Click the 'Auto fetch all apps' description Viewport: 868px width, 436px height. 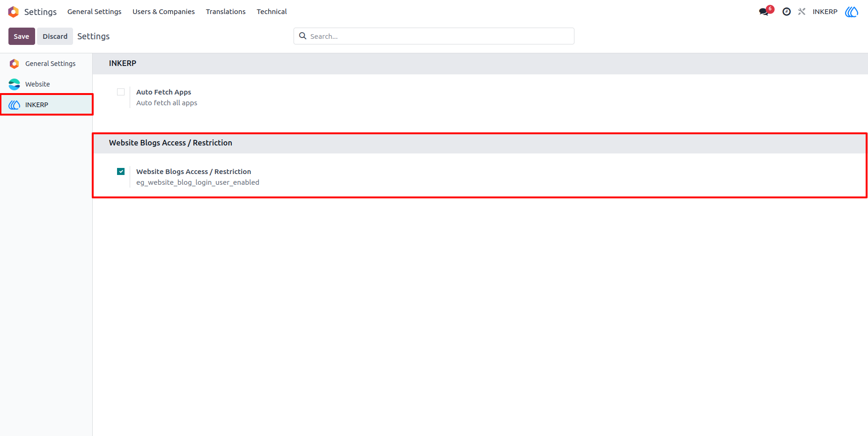[167, 103]
